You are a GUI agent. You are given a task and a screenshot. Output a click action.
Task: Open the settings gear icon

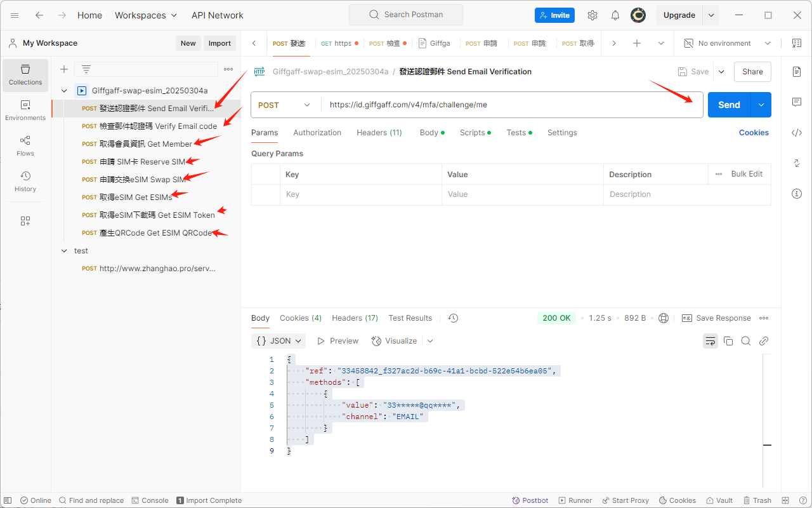click(x=593, y=15)
